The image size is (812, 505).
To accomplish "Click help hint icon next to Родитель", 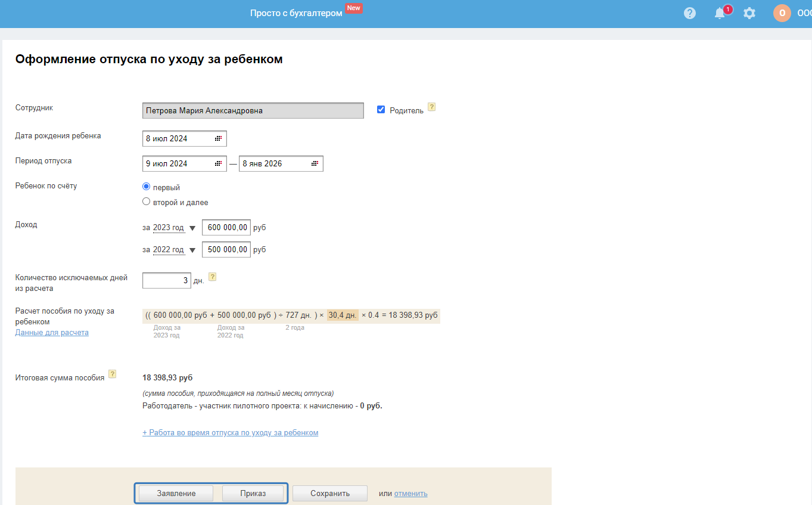I will [x=432, y=107].
